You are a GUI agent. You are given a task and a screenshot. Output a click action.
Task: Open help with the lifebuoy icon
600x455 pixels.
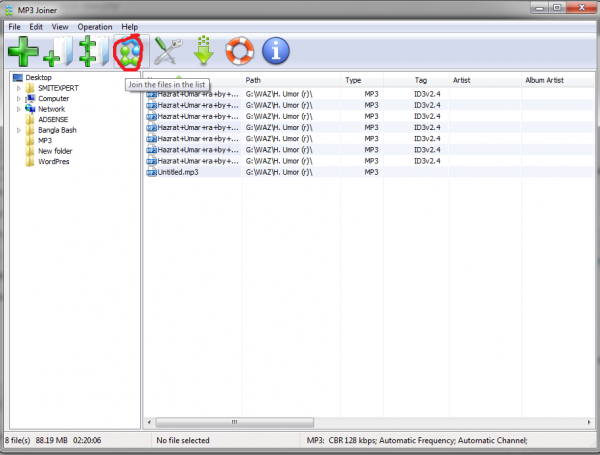(x=240, y=51)
